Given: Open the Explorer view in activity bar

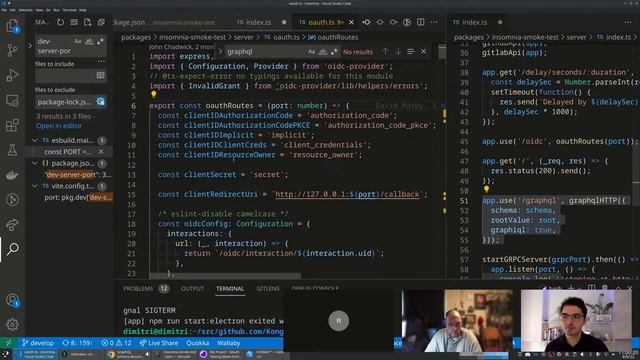Looking at the screenshot, I should coord(12,26).
